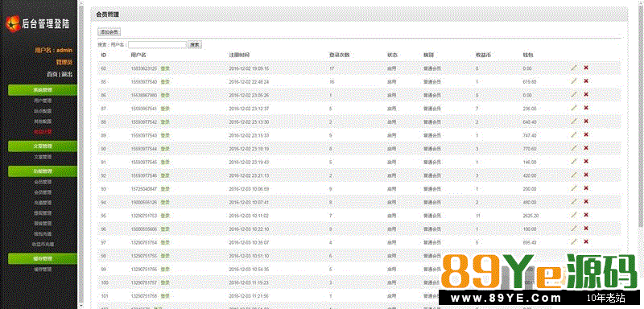
Task: Click the timestamp 2016-12-03 10:11:02
Action: click(x=249, y=216)
